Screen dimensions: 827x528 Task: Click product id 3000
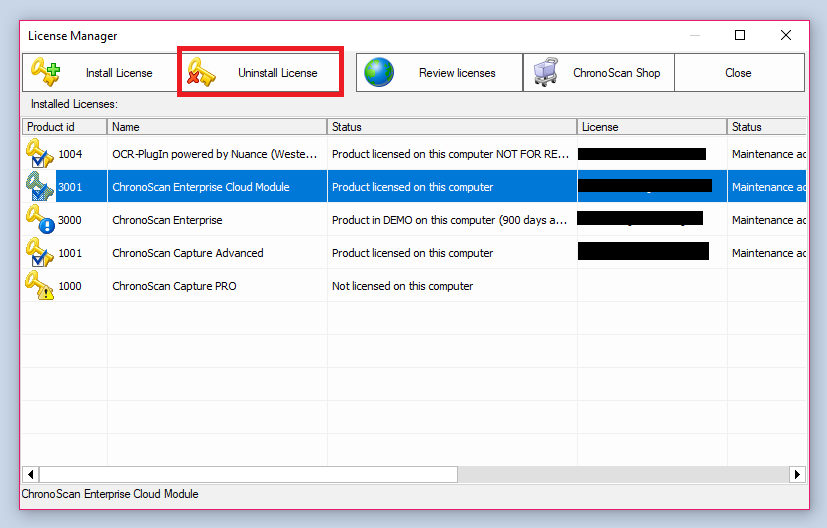70,220
